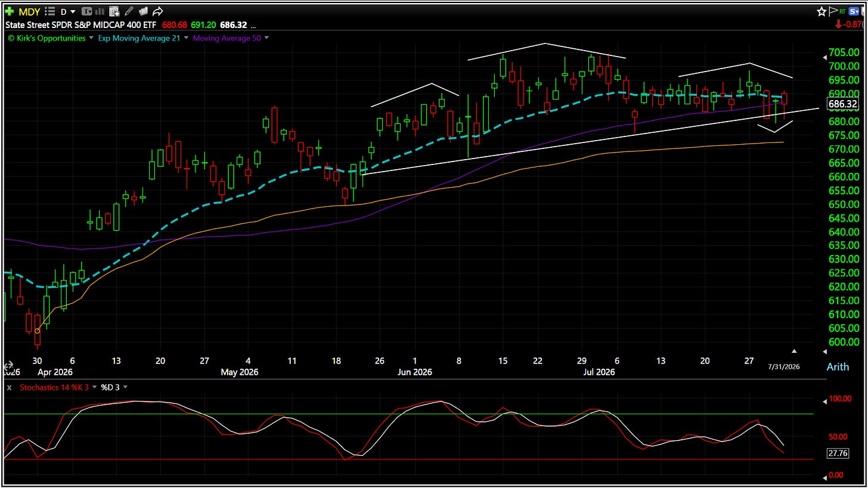The image size is (868, 488).
Task: Select the pencil drawing tool
Action: [x=129, y=11]
